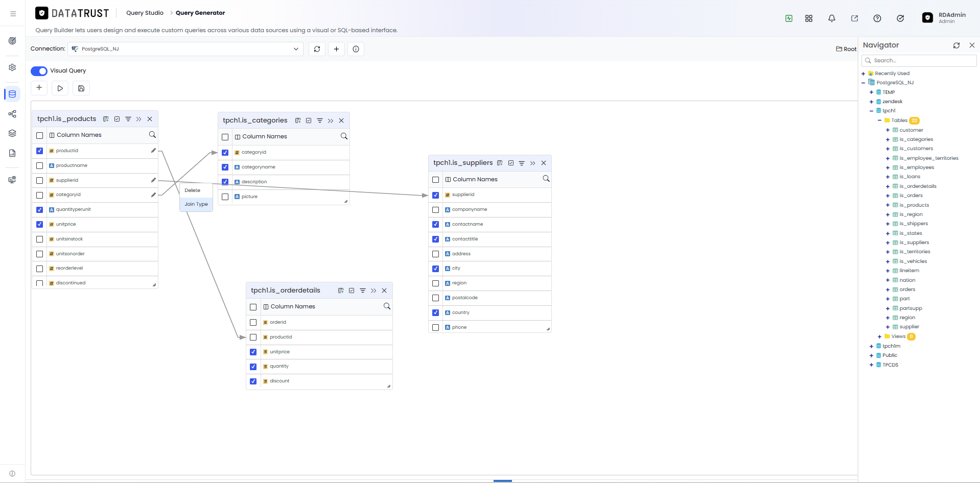Expand the Views folder
The height and width of the screenshot is (483, 980).
click(x=880, y=336)
